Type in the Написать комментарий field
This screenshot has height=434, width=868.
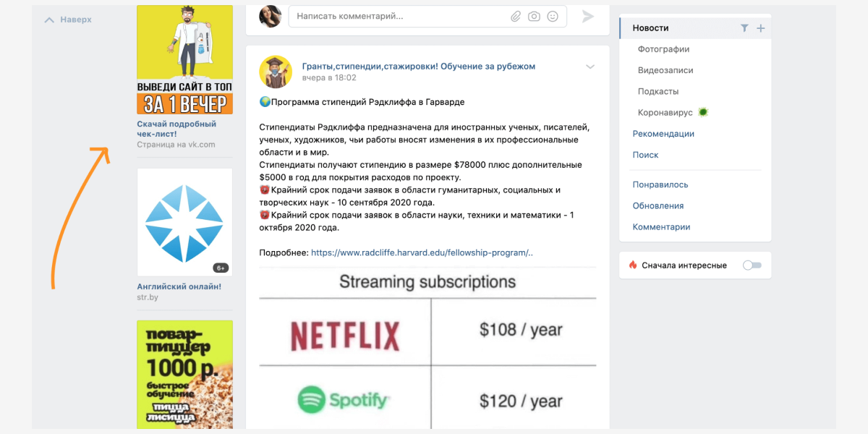click(x=398, y=17)
